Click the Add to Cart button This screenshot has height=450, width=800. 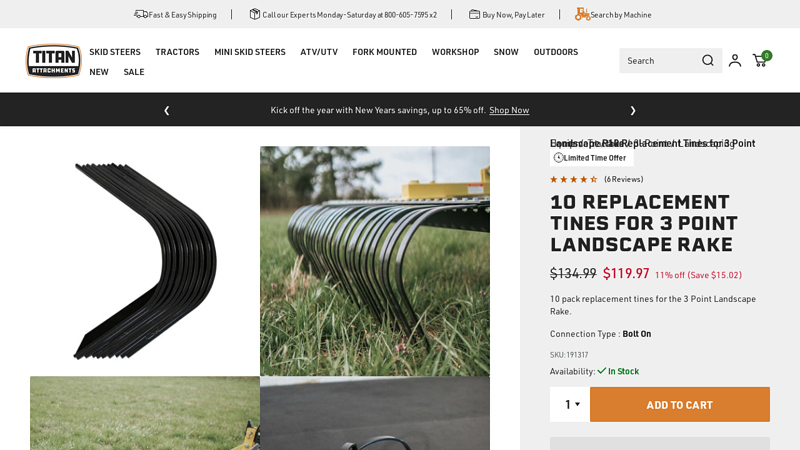pos(680,404)
